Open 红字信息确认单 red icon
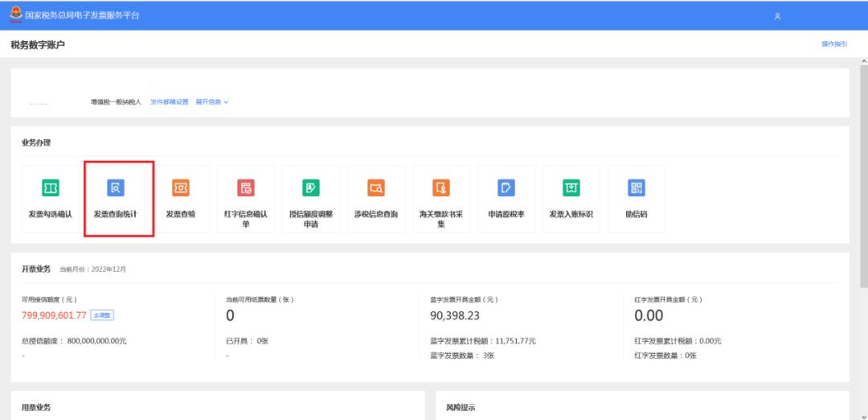868x420 pixels. [245, 188]
